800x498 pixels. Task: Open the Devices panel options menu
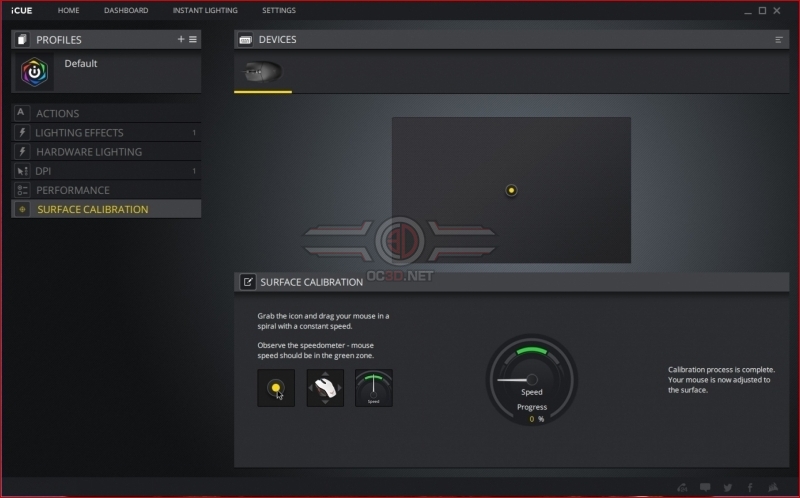[779, 39]
